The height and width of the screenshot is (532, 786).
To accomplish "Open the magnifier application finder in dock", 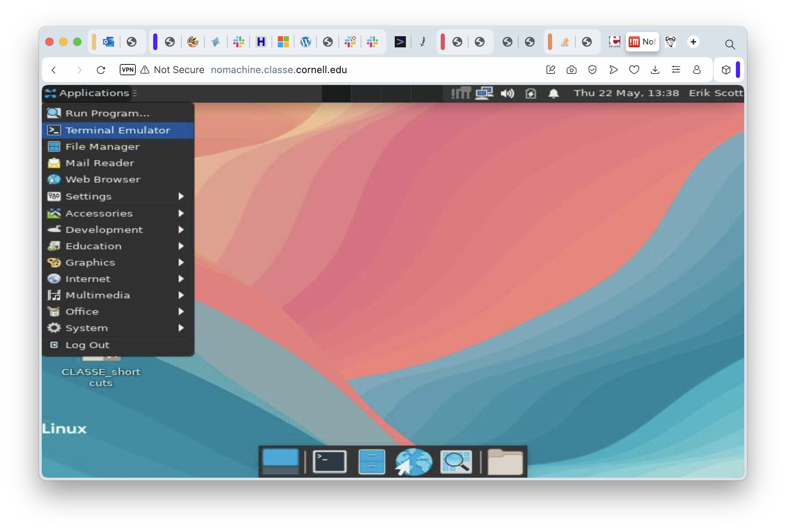I will (x=456, y=462).
